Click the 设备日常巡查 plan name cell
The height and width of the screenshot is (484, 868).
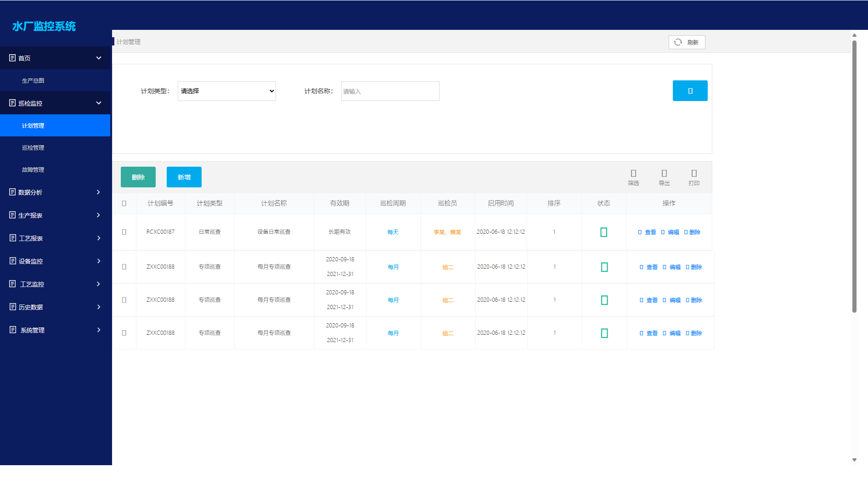pyautogui.click(x=274, y=232)
